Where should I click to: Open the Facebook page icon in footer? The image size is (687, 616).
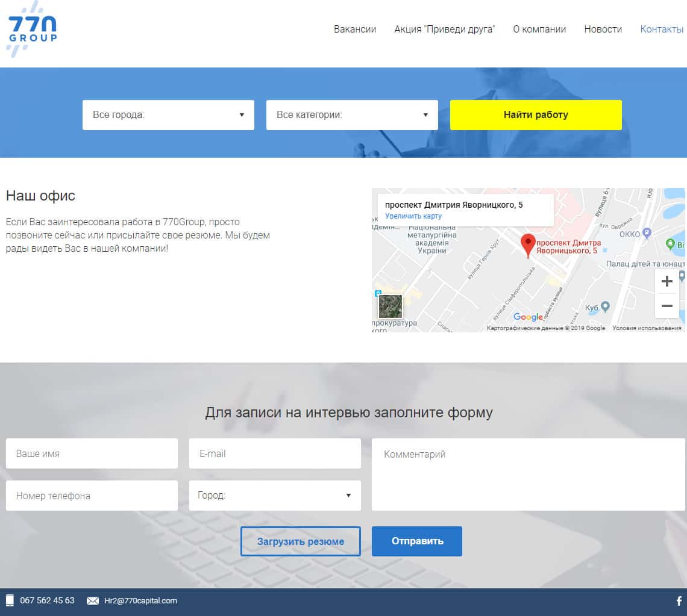coord(679,600)
